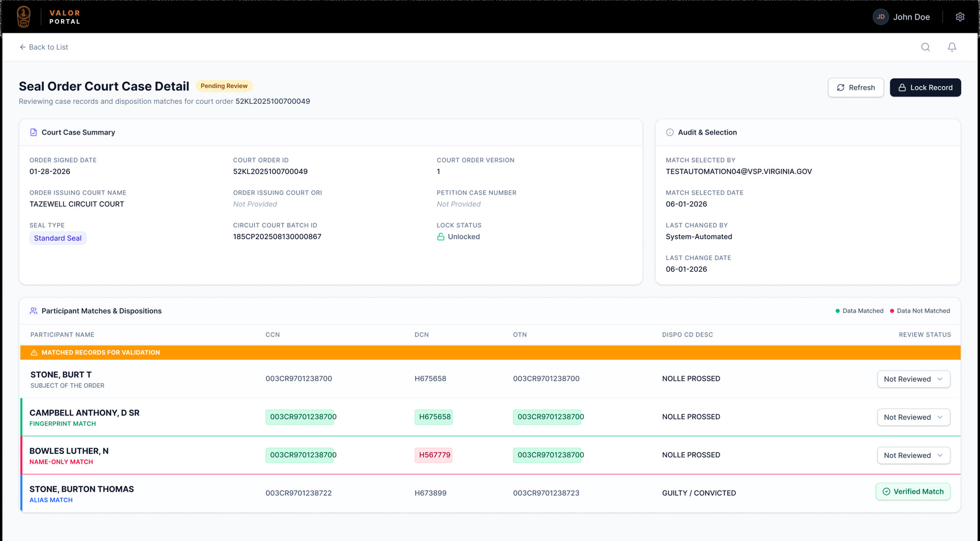Click the Unlocked padlock status icon
This screenshot has width=980, height=541.
tap(440, 236)
